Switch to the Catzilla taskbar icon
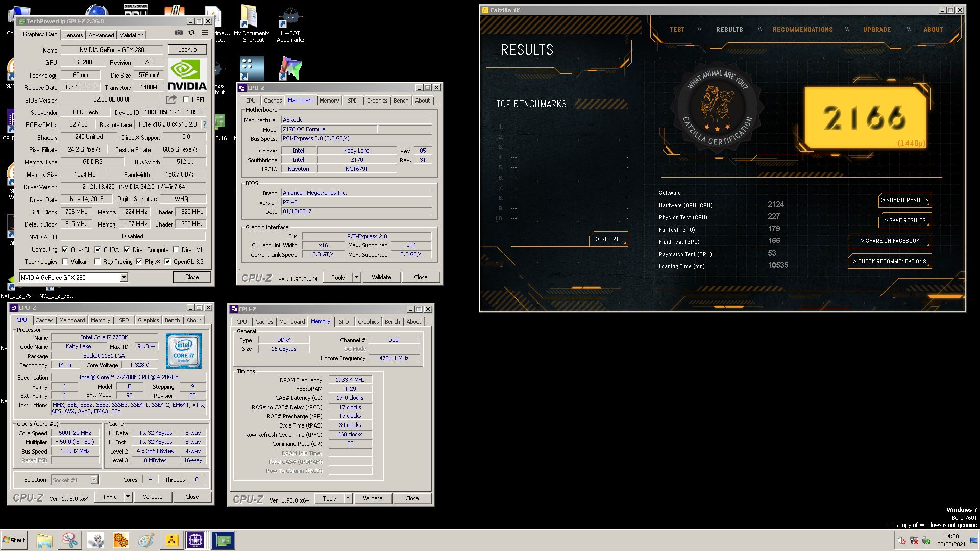The height and width of the screenshot is (551, 980). 171,540
